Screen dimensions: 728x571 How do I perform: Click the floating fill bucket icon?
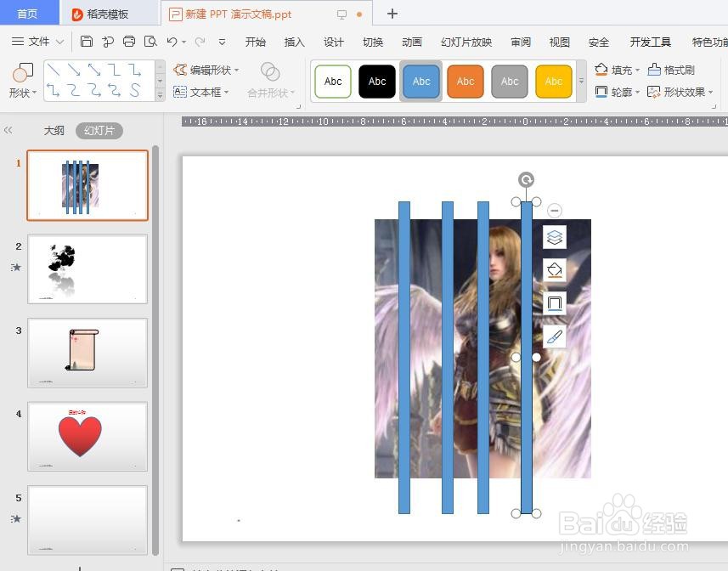(555, 270)
